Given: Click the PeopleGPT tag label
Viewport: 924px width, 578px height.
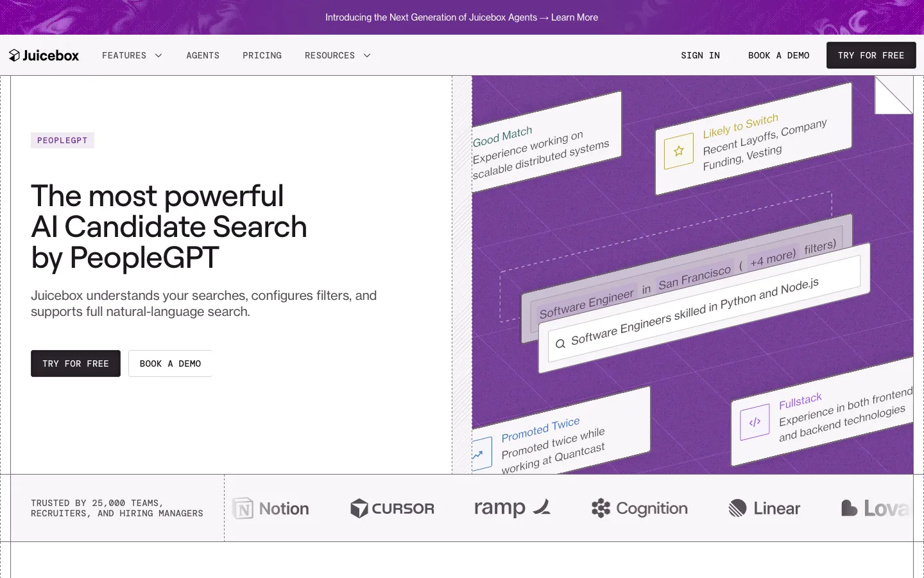Looking at the screenshot, I should (x=62, y=140).
